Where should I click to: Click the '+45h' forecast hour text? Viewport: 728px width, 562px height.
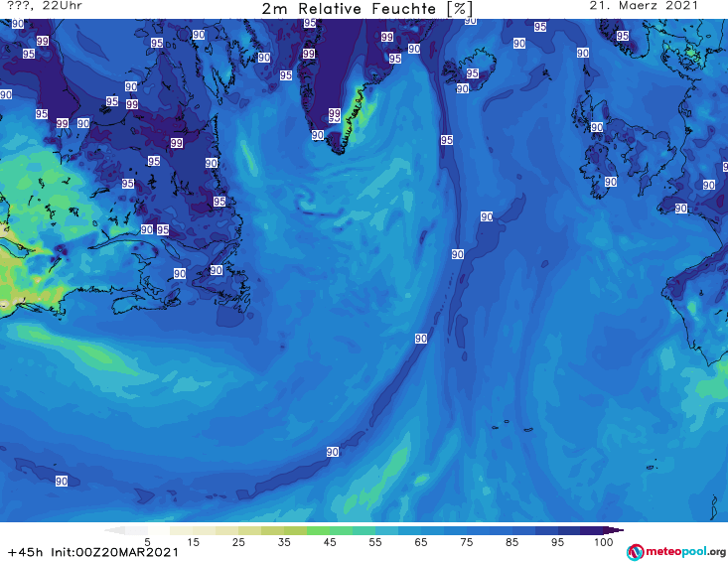[x=25, y=552]
